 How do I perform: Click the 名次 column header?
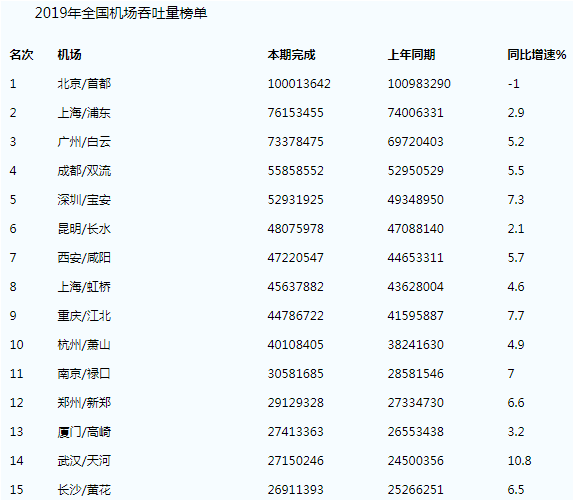click(x=21, y=55)
